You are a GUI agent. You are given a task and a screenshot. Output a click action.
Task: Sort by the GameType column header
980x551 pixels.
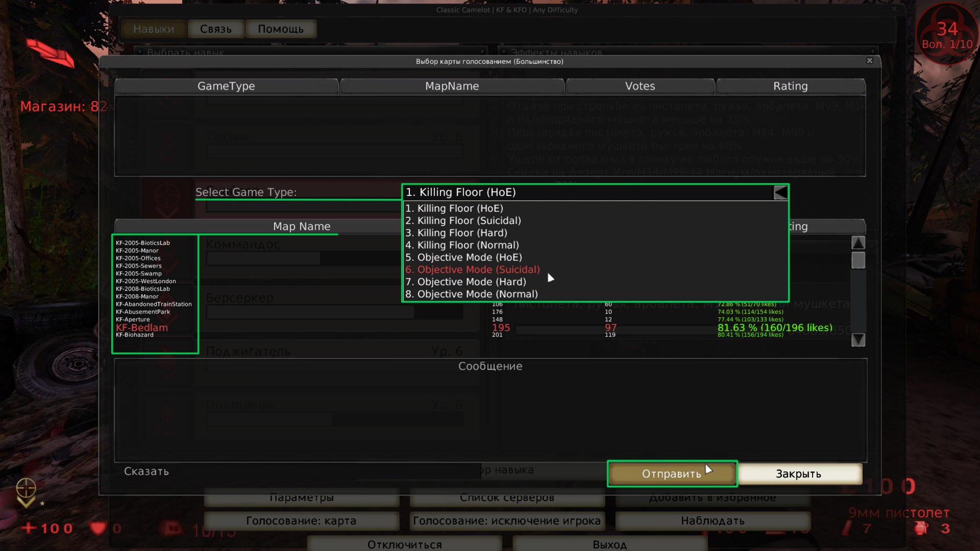[x=226, y=86]
